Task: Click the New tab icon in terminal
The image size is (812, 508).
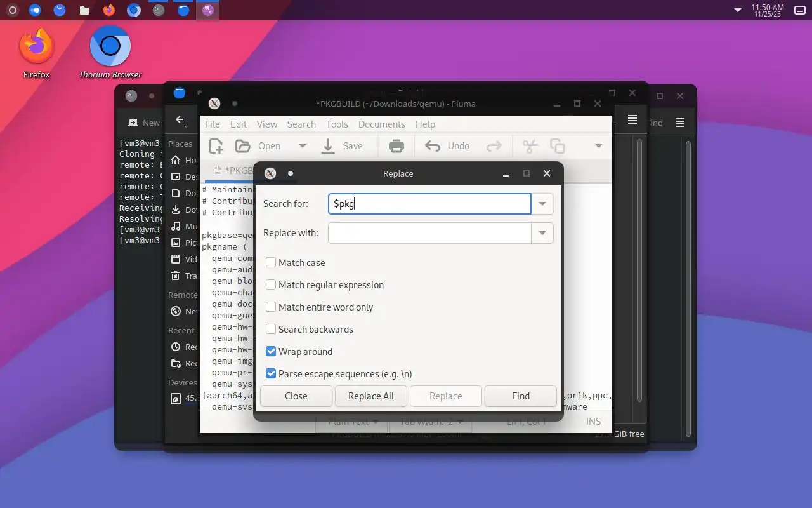Action: pyautogui.click(x=133, y=123)
